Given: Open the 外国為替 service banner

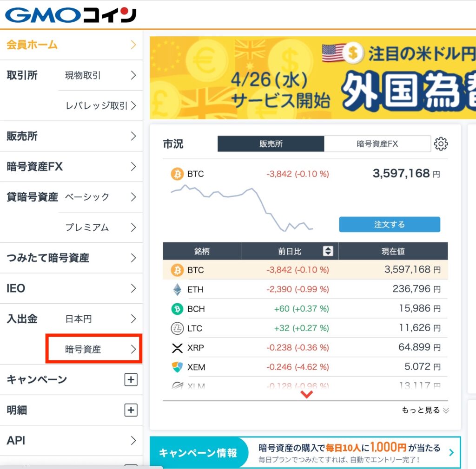Looking at the screenshot, I should point(313,78).
